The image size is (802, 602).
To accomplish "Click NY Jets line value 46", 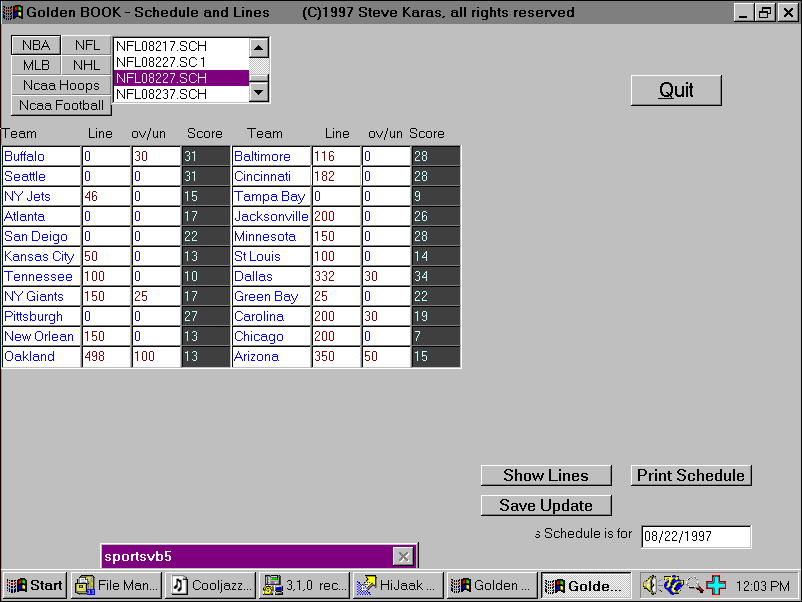I will point(106,196).
